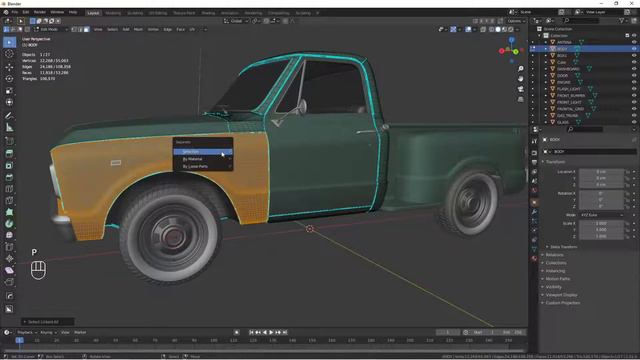Open the Edit Mode dropdown
The height and width of the screenshot is (360, 640).
click(x=51, y=29)
